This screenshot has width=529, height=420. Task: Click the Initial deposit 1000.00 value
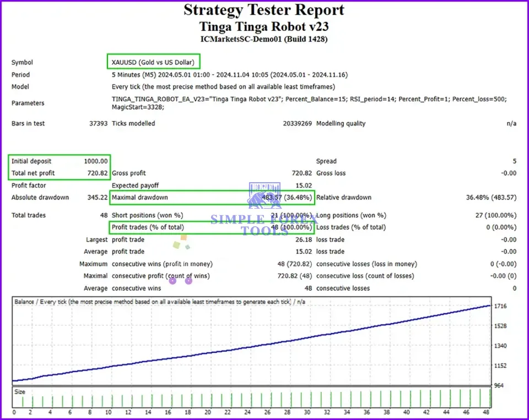click(x=96, y=161)
